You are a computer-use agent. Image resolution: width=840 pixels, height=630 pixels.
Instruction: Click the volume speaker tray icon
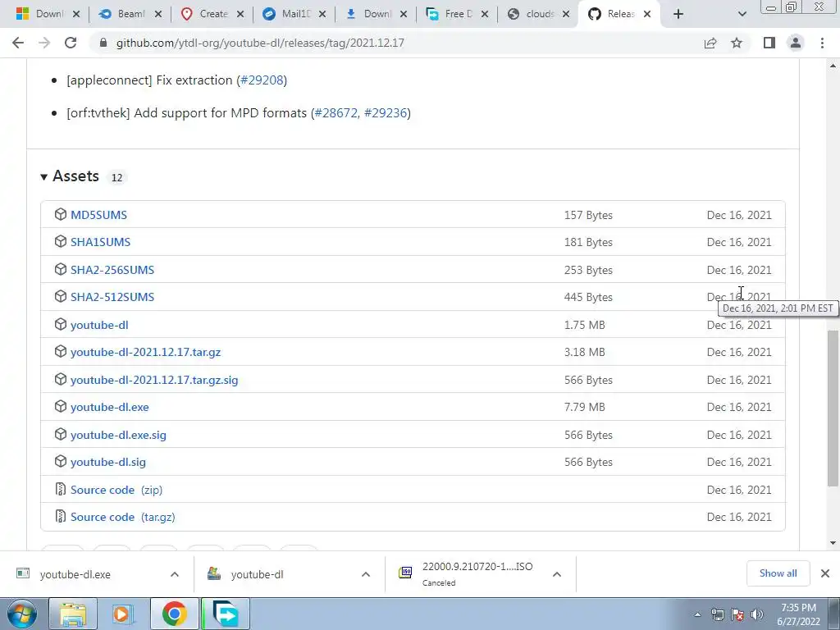[x=756, y=614]
